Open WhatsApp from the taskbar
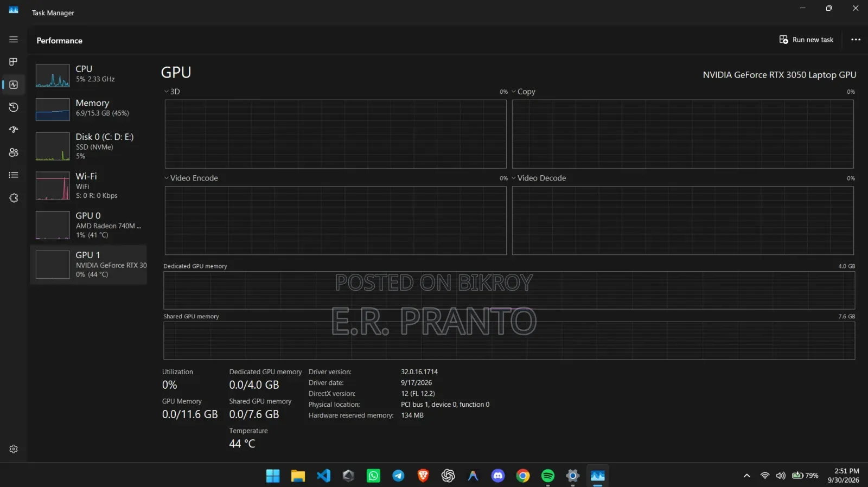This screenshot has width=868, height=487. 373,476
